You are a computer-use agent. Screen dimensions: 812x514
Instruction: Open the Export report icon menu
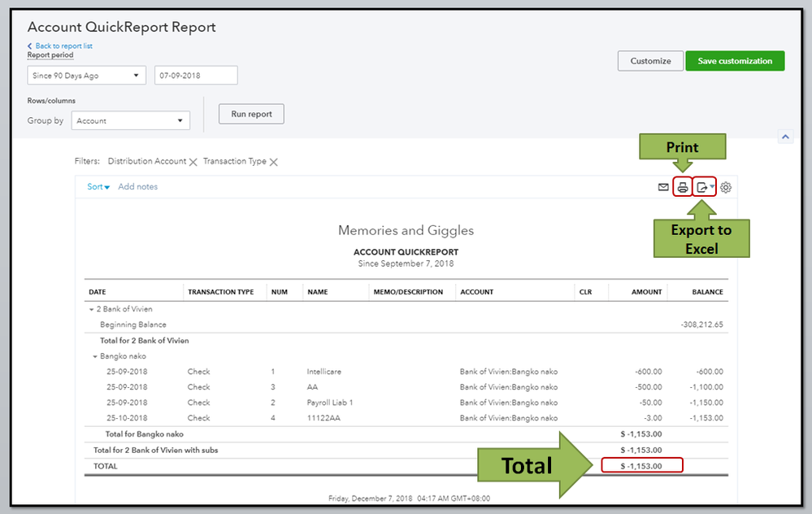coord(705,188)
